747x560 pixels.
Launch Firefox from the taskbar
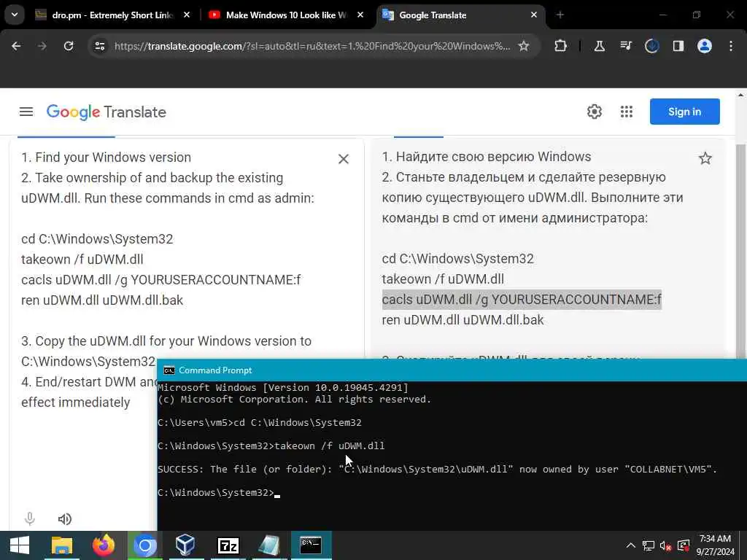pos(104,545)
